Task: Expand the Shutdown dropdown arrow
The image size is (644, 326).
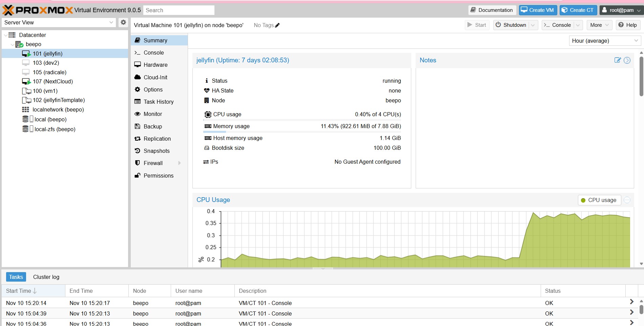Action: (x=533, y=25)
